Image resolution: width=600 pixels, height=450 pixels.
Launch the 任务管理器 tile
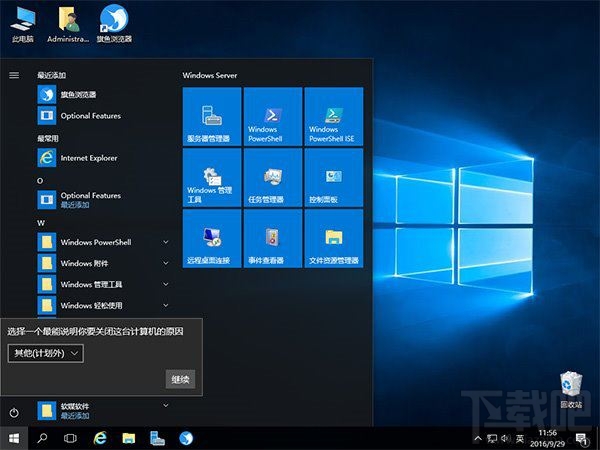tap(273, 178)
